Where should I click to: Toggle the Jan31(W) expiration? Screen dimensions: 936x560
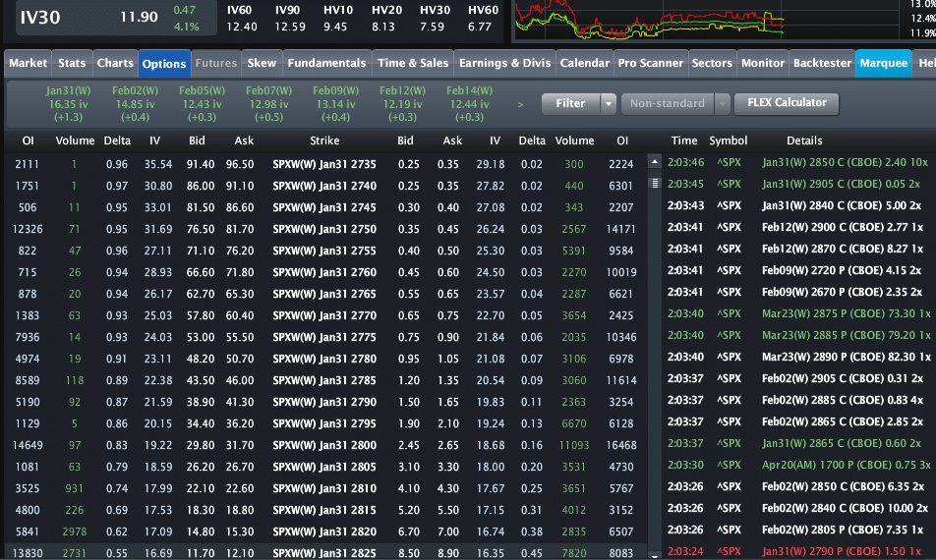[69, 103]
